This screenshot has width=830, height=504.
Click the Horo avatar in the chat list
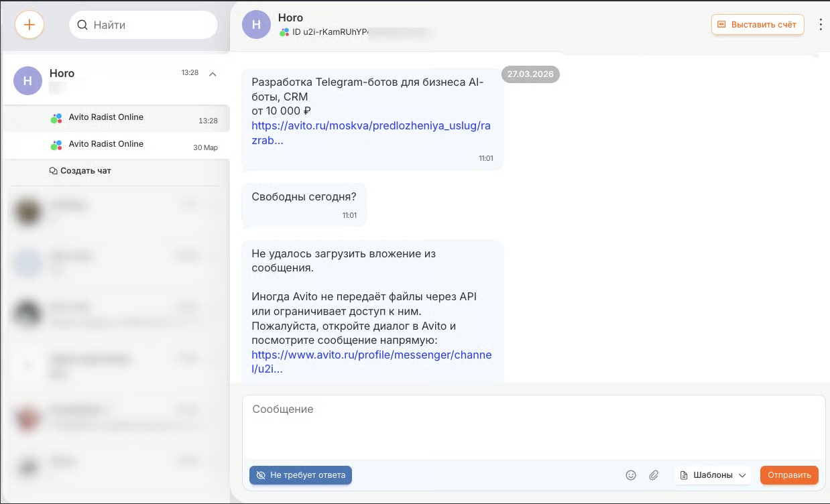[x=27, y=80]
